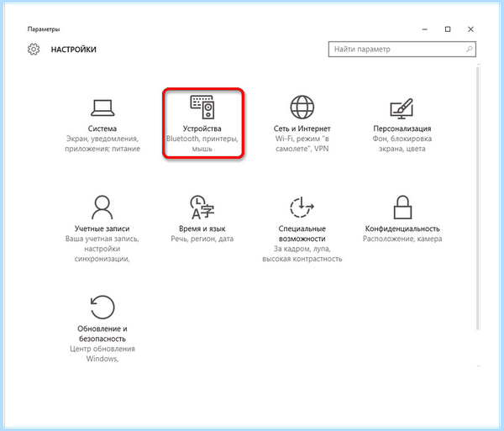
Task: Click into the Найти параметр search field
Action: coord(402,50)
